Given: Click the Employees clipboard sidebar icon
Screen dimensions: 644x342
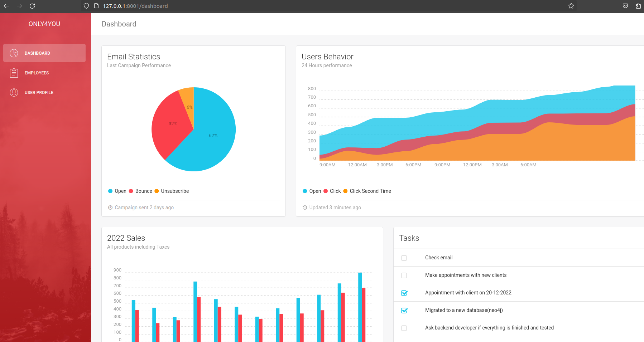Looking at the screenshot, I should click(x=14, y=73).
